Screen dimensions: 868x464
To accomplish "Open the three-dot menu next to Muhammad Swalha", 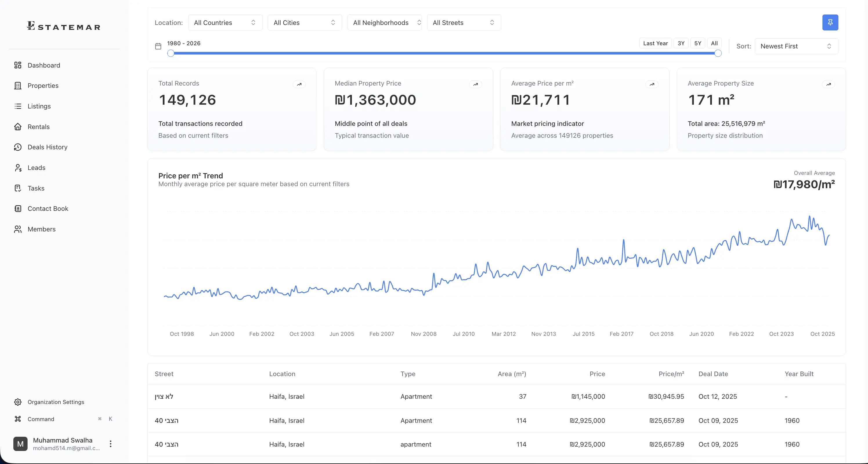I will pos(111,443).
